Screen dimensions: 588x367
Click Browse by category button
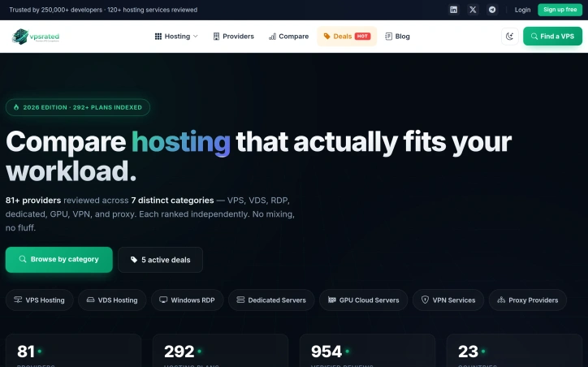click(x=58, y=259)
